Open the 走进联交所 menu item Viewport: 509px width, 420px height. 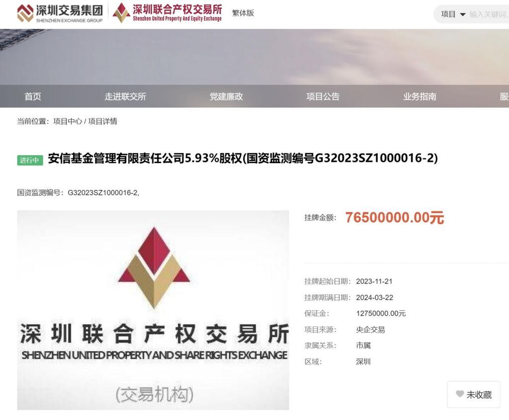tap(125, 96)
